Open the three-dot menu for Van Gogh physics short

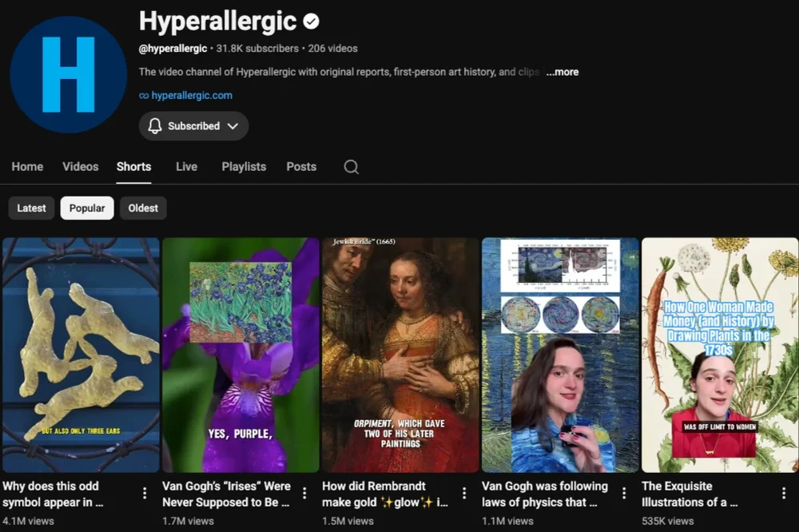[x=624, y=493]
